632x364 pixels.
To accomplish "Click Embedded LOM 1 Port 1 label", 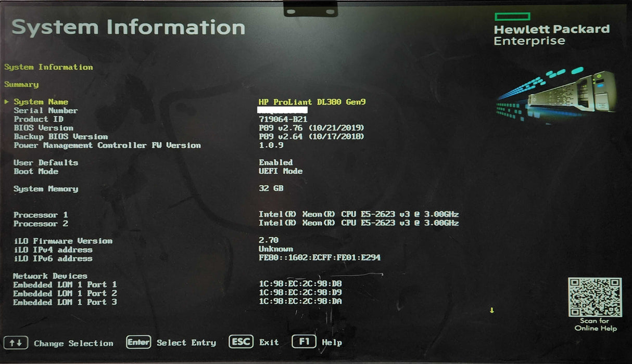I will (x=65, y=284).
